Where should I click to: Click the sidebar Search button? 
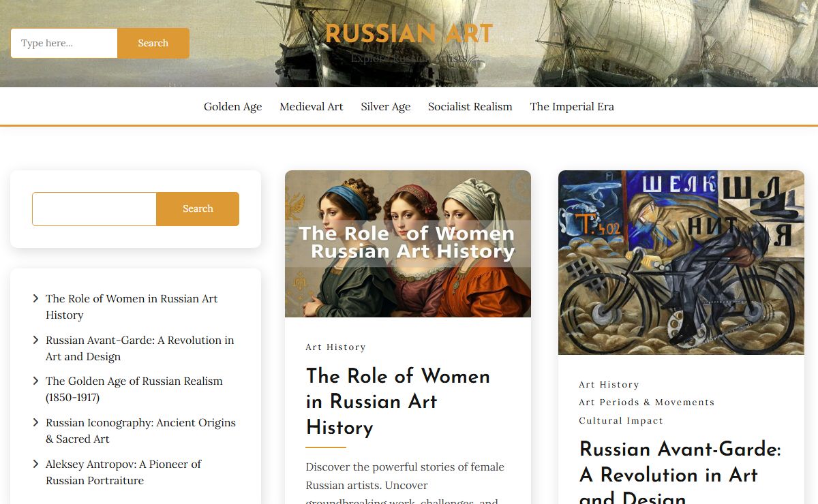198,209
